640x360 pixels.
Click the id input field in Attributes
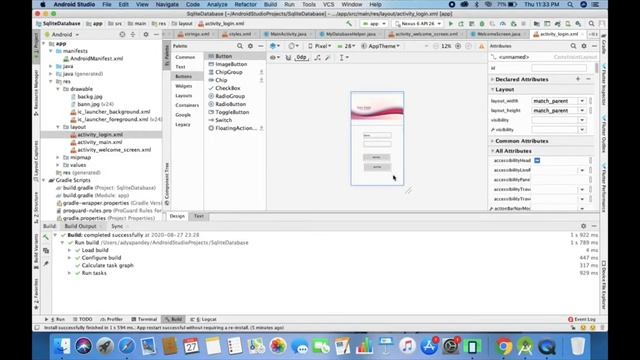click(x=559, y=68)
